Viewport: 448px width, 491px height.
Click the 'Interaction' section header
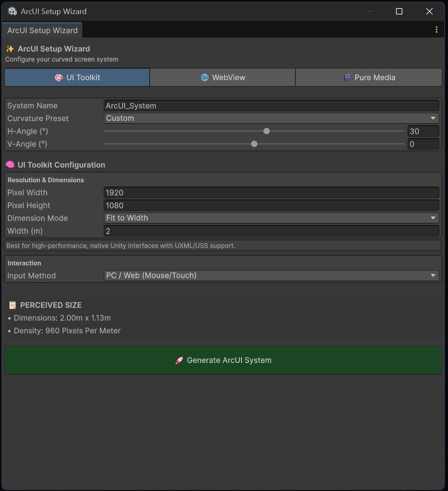click(x=24, y=263)
